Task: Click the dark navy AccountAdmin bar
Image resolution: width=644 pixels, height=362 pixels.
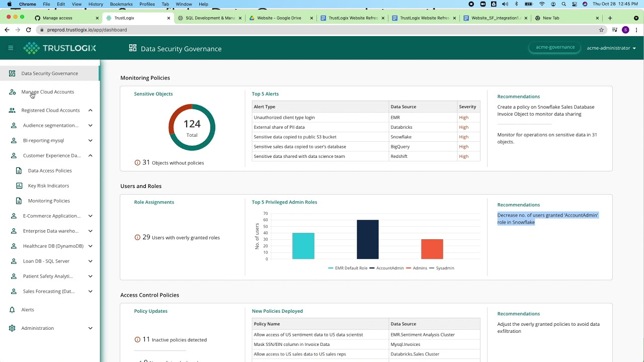Action: 368,239
